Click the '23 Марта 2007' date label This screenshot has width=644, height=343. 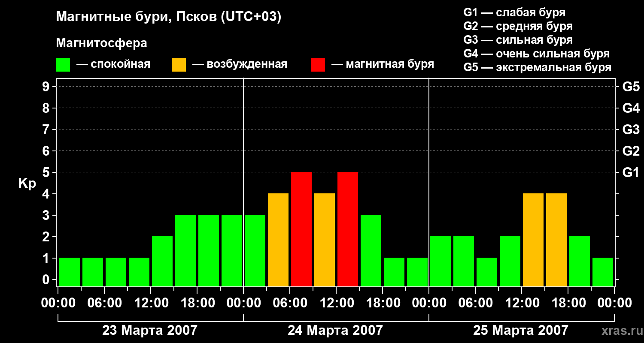pyautogui.click(x=150, y=330)
